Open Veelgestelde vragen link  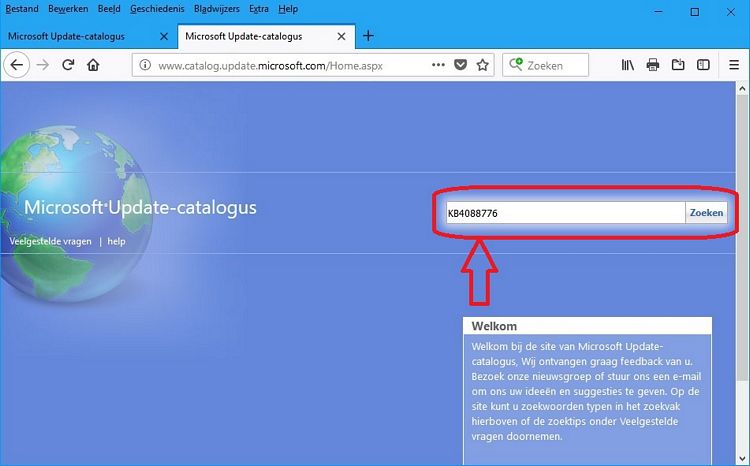[x=50, y=241]
